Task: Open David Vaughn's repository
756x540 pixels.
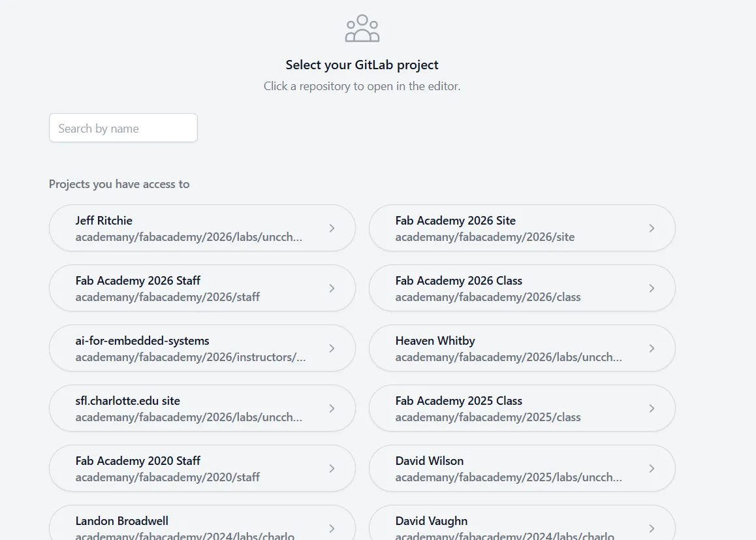Action: (x=509, y=526)
